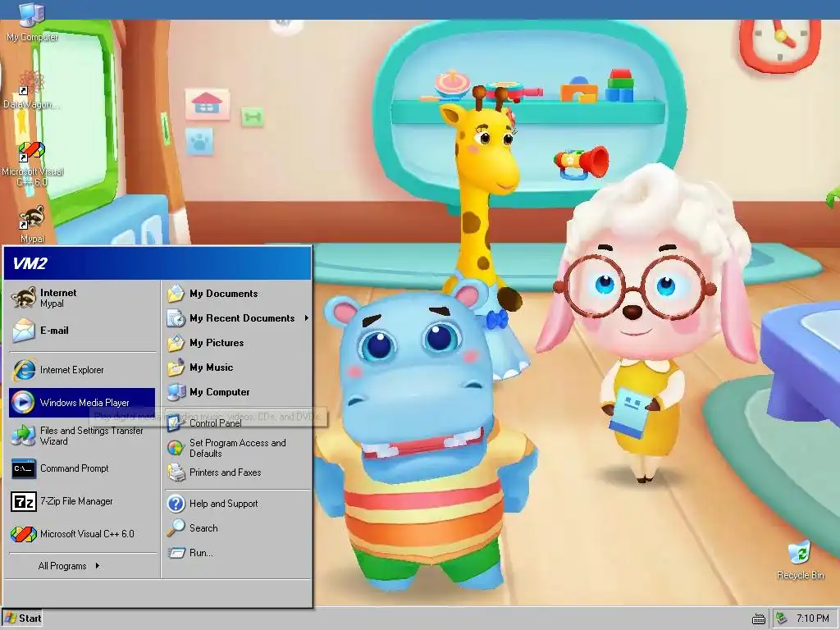Click the Internet Explorer icon
The height and width of the screenshot is (630, 840).
point(24,370)
